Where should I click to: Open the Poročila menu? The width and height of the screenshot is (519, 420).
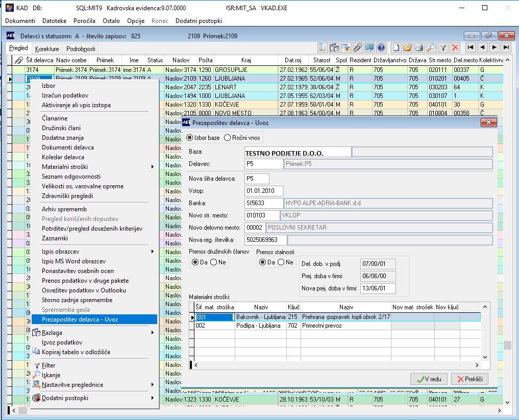84,21
